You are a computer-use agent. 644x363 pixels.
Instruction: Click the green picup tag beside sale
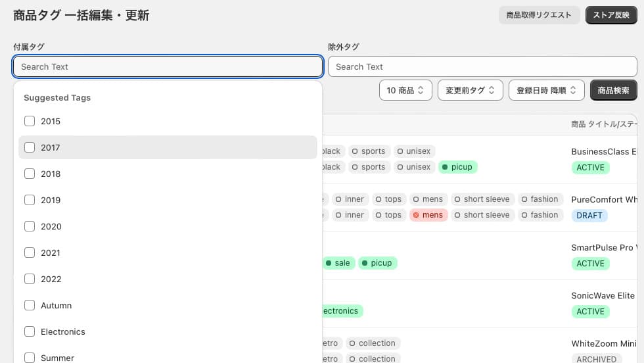click(x=377, y=263)
